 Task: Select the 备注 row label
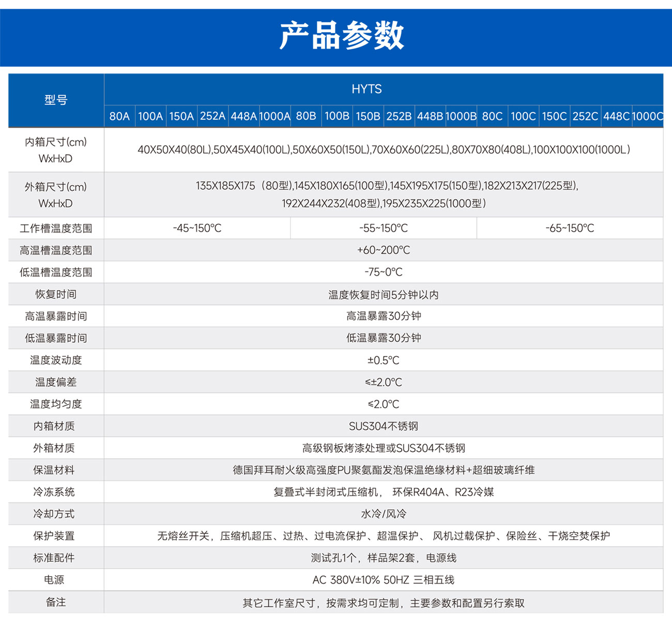56,602
